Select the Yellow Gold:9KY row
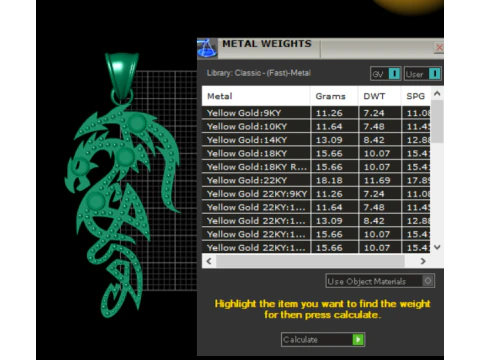Viewport: 480px width, 360px height. (x=316, y=113)
